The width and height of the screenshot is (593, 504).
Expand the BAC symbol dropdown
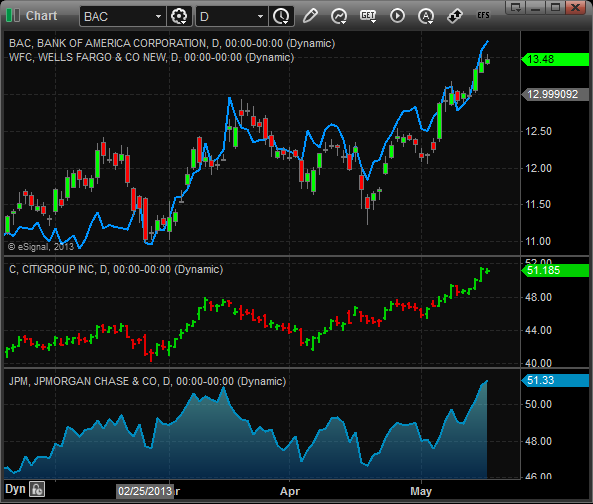(x=158, y=17)
